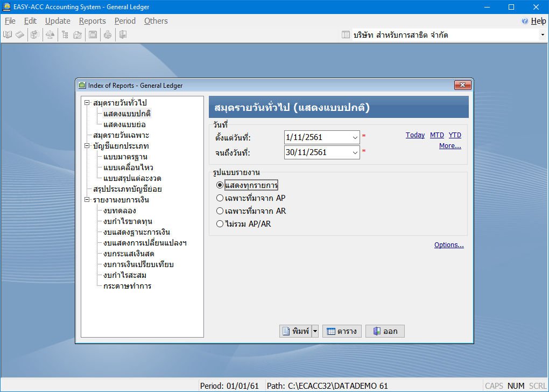This screenshot has height=392, width=549.
Task: Choose the ไม่รวม AP/AR radio option
Action: pos(220,224)
